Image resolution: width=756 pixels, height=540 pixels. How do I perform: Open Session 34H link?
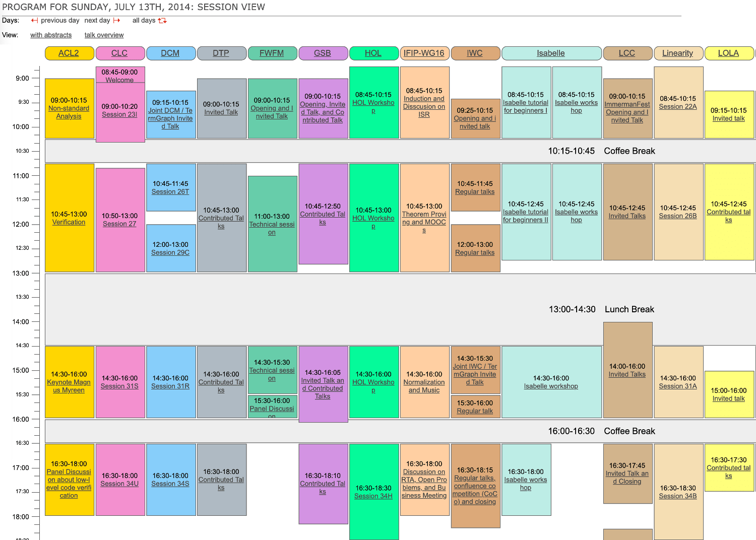tap(373, 496)
